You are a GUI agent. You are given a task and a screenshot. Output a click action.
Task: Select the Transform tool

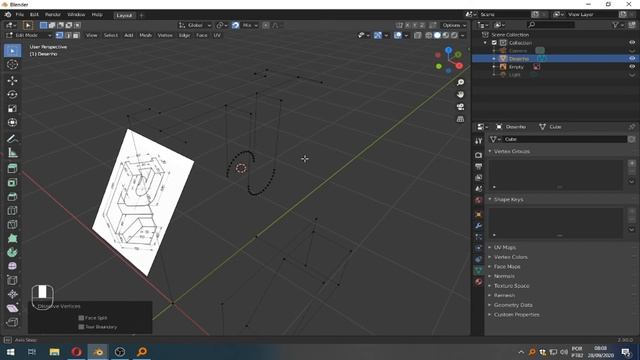tap(12, 122)
